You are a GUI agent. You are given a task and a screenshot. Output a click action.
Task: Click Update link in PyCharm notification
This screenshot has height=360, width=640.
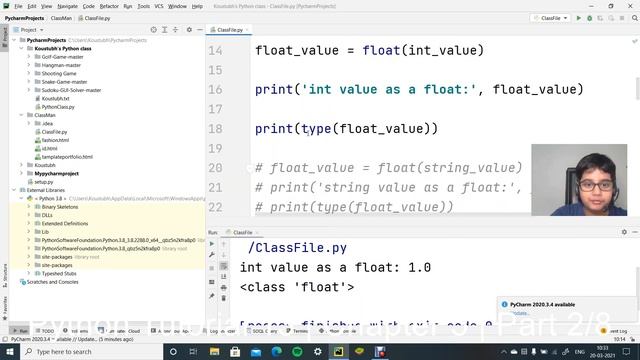520,313
